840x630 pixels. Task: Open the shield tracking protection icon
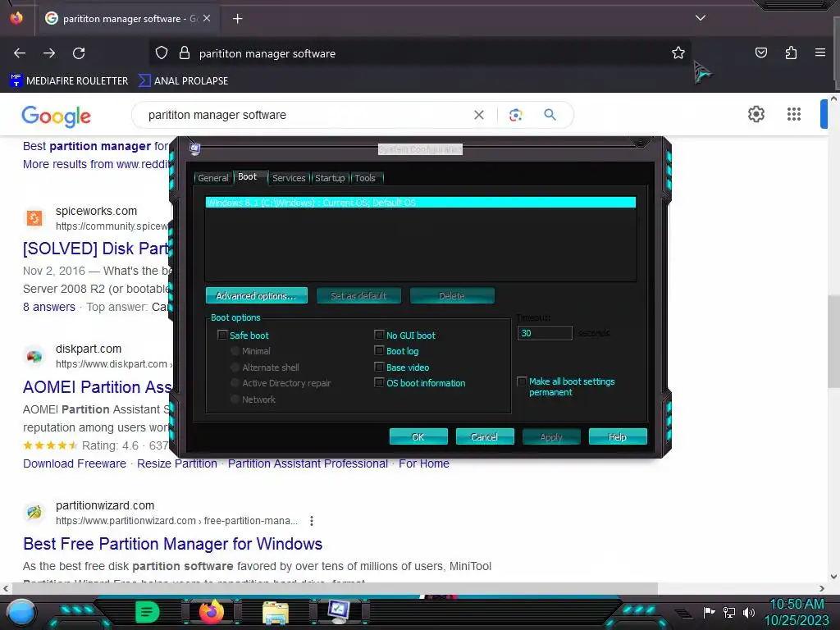pos(162,53)
